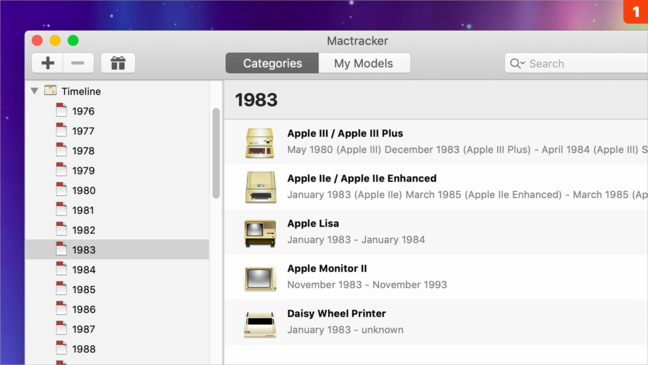Viewport: 648px width, 365px height.
Task: Click the 1987 document icon
Action: [61, 328]
